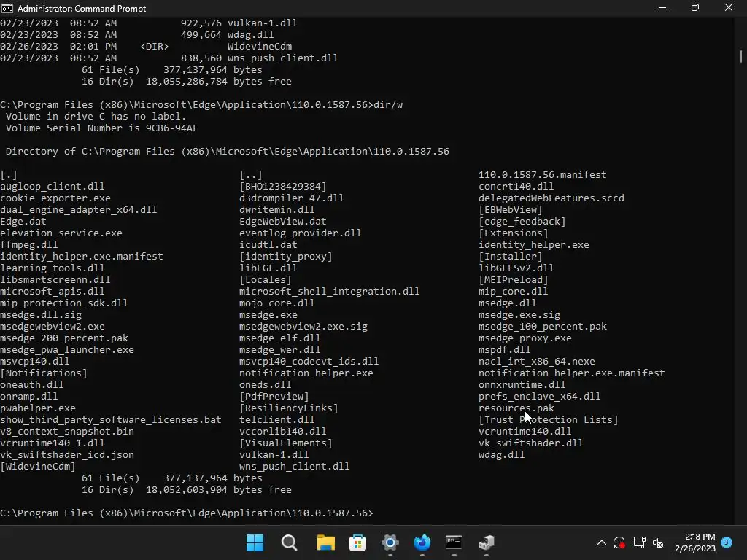Click the [PdfPreview] directory entry
The width and height of the screenshot is (747, 560).
coord(274,396)
